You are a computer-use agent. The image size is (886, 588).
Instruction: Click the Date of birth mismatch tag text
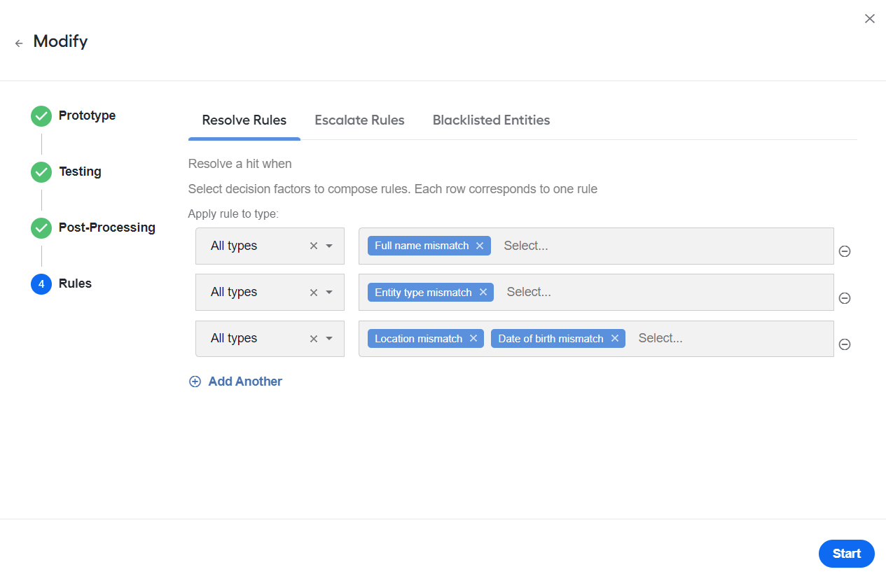551,338
